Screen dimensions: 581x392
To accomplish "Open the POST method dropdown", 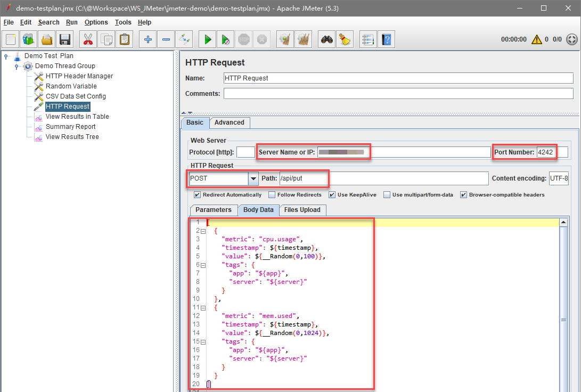I will tap(253, 178).
